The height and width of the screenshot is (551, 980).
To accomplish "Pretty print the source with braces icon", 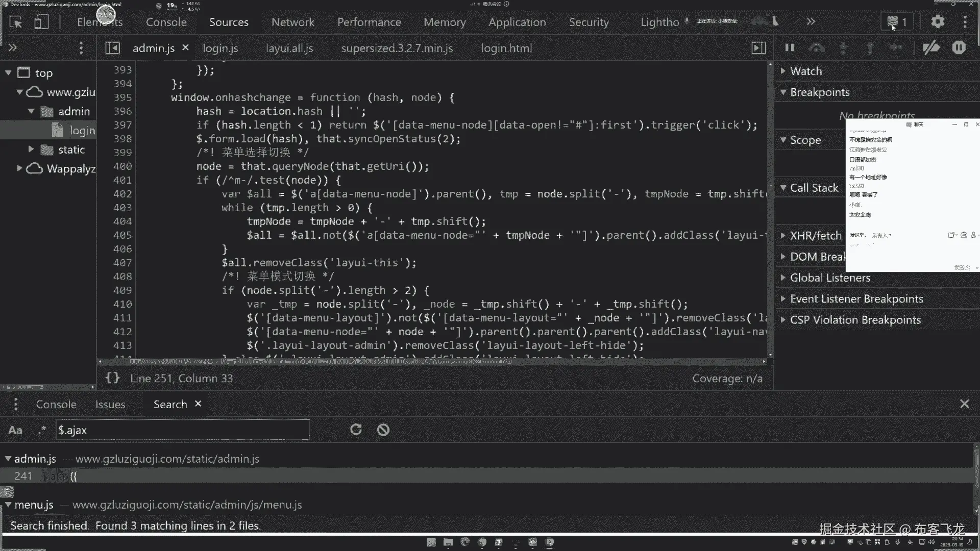I will pos(112,378).
